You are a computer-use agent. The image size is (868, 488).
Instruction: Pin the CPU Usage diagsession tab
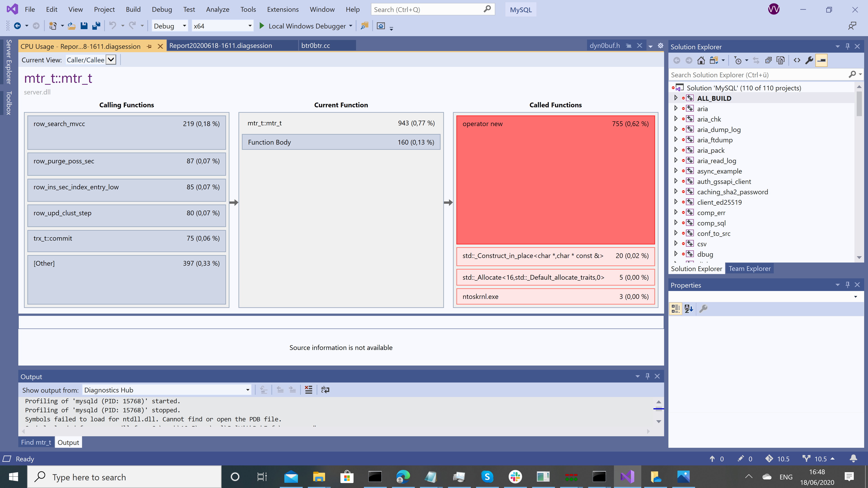click(149, 47)
